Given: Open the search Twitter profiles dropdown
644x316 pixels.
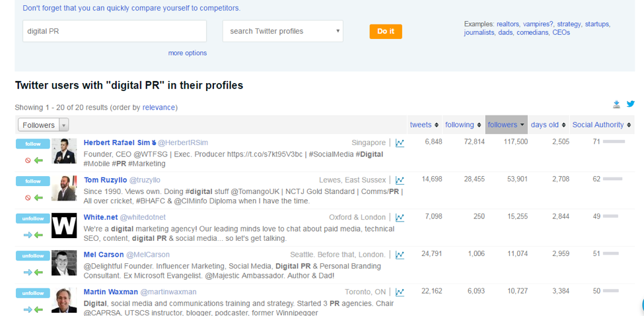Looking at the screenshot, I should (x=283, y=31).
